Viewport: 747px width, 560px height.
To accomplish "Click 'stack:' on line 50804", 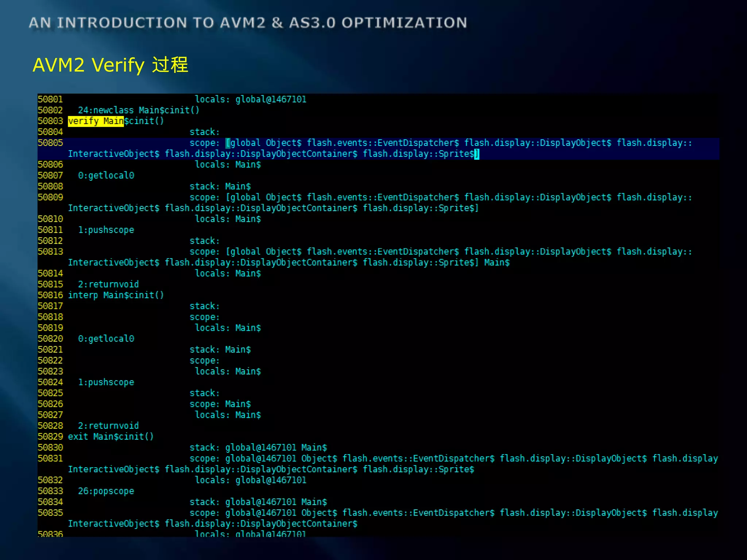I will click(205, 132).
